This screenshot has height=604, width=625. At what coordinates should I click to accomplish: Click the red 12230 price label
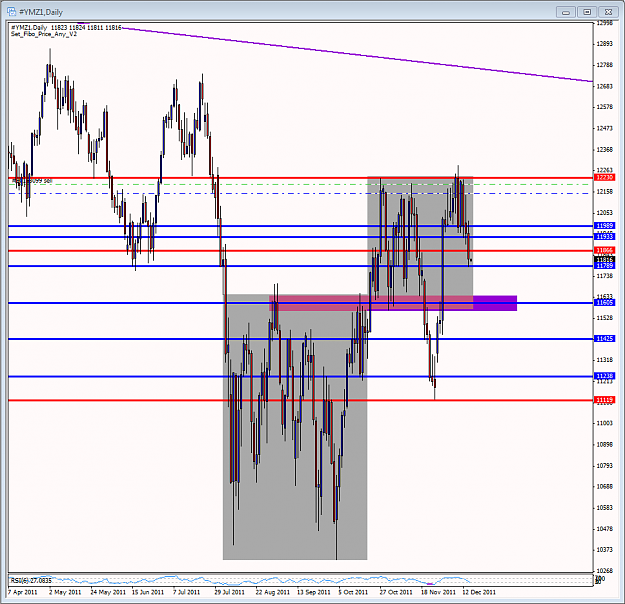pos(604,177)
